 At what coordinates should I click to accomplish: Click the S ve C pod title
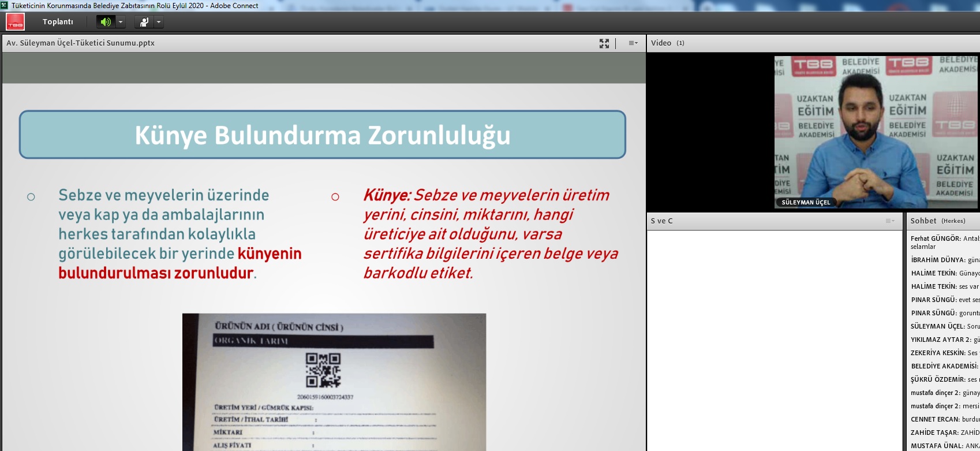click(x=661, y=221)
